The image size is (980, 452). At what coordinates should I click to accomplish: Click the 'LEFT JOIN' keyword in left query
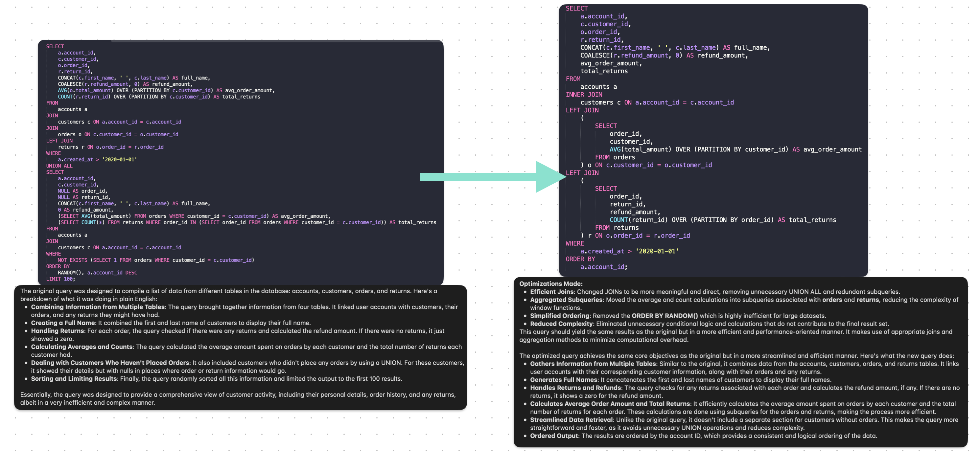(x=59, y=141)
